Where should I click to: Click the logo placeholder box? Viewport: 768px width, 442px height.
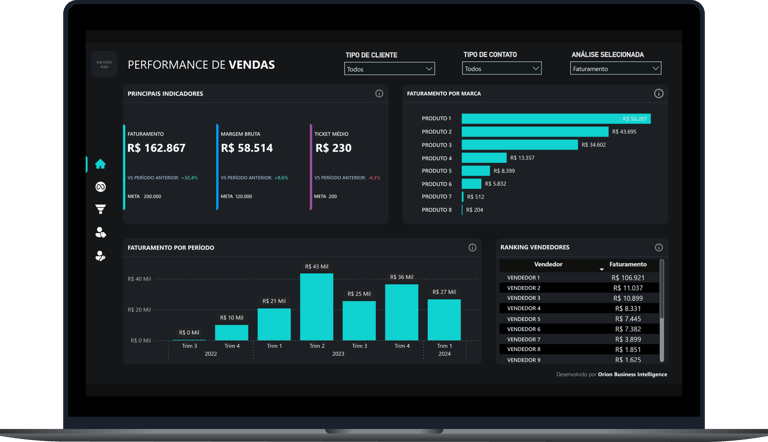coord(104,64)
